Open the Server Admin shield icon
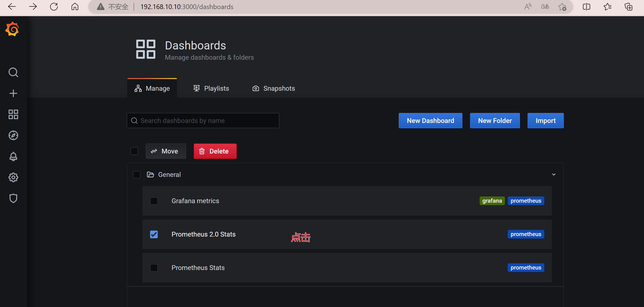This screenshot has width=644, height=307. pyautogui.click(x=13, y=198)
